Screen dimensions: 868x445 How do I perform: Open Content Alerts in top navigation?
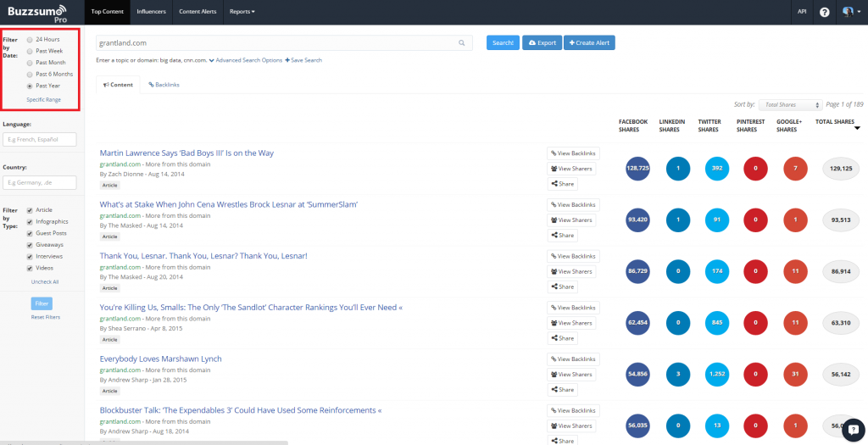pos(198,12)
